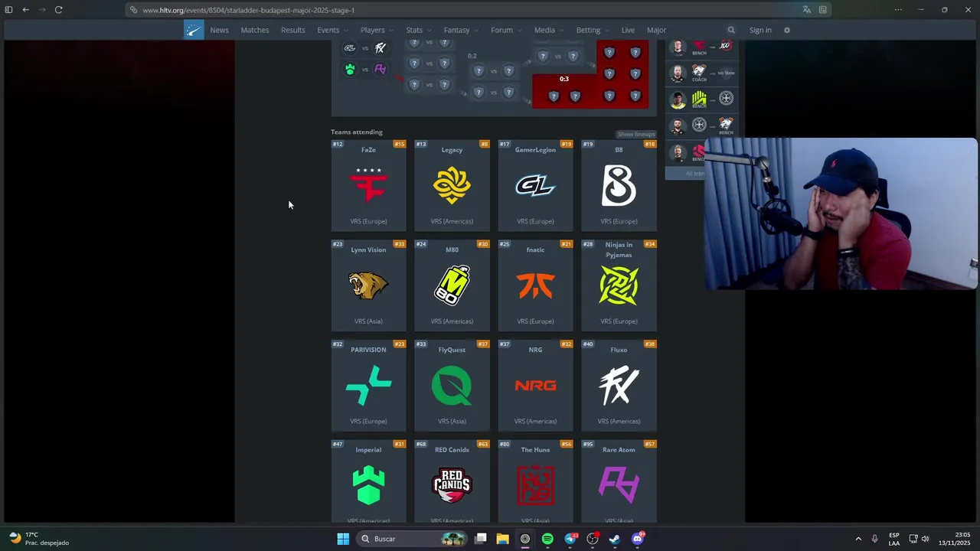
Task: Open the browser three-dot menu
Action: tap(898, 10)
